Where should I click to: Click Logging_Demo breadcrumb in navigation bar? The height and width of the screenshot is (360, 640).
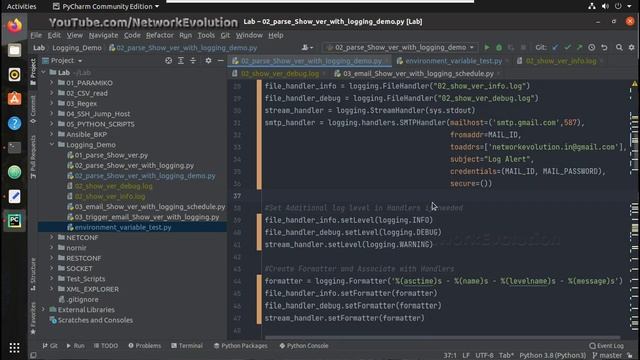(77, 48)
